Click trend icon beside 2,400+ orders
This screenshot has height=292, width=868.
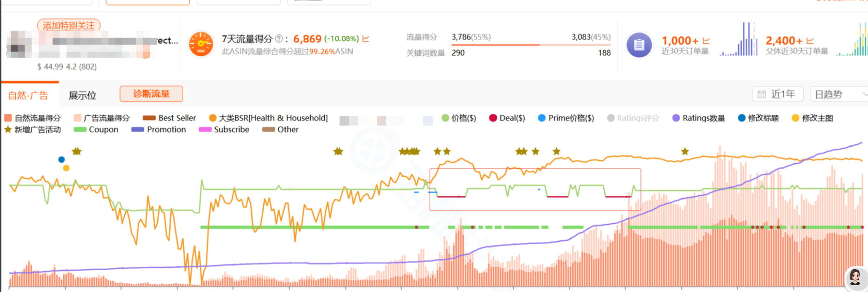[810, 41]
